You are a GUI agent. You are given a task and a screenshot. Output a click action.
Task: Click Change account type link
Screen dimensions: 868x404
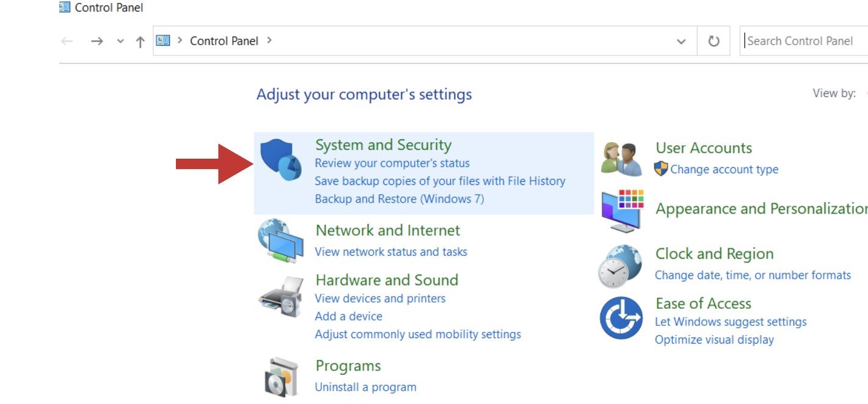tap(724, 170)
